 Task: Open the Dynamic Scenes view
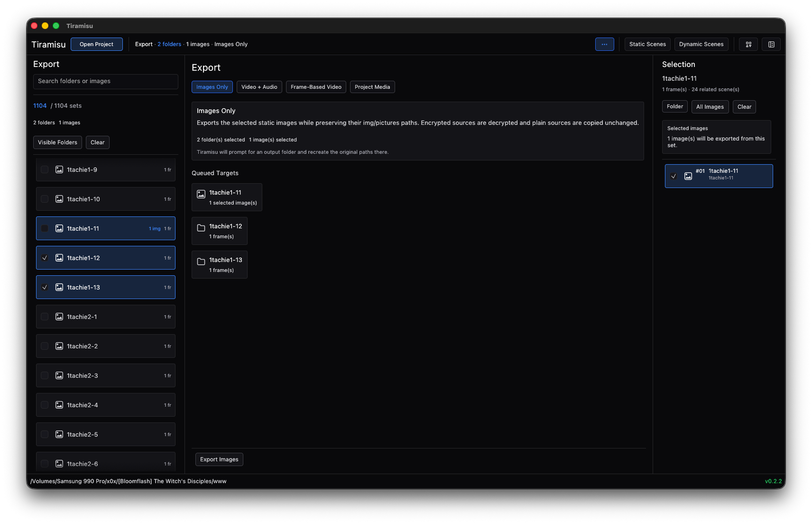coord(701,44)
